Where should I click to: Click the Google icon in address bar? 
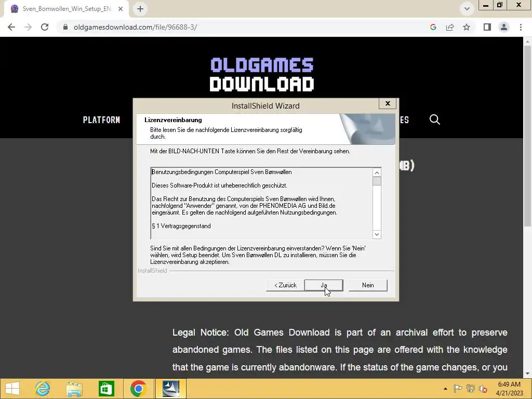point(433,27)
